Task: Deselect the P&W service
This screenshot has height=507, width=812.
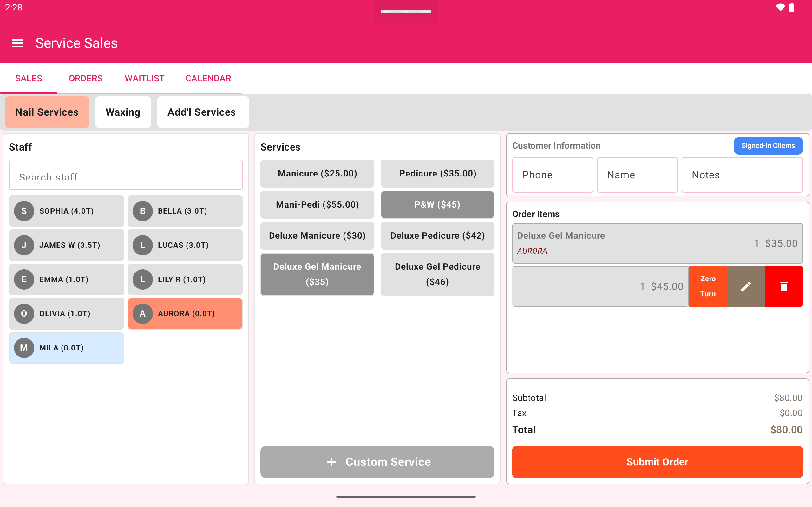Action: point(437,204)
